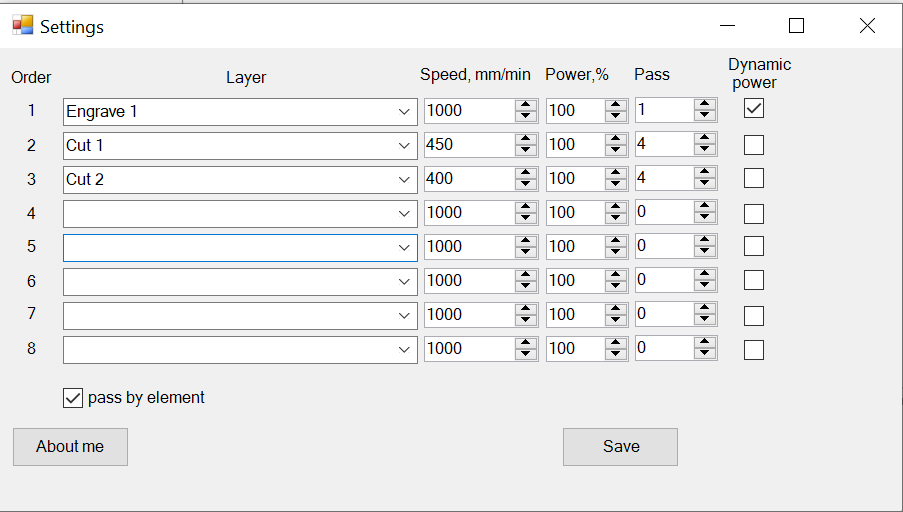903x512 pixels.
Task: Enable dynamic power for Cut 1
Action: (754, 145)
